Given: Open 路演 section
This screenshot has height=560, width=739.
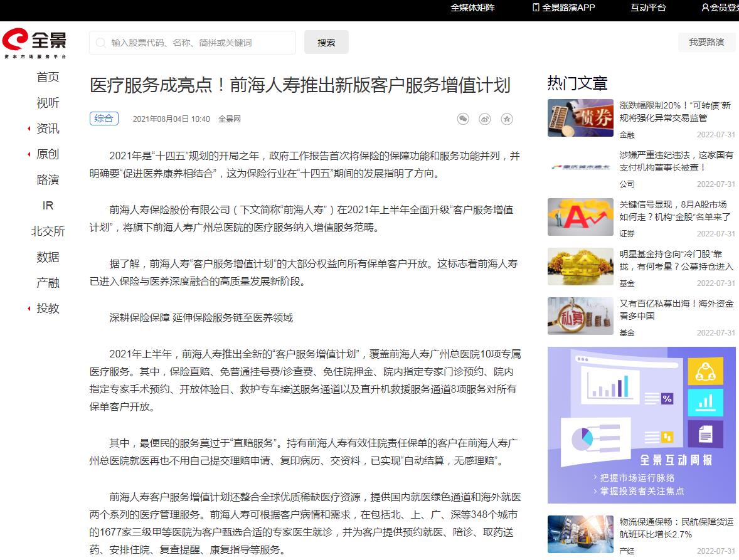Looking at the screenshot, I should [x=48, y=180].
